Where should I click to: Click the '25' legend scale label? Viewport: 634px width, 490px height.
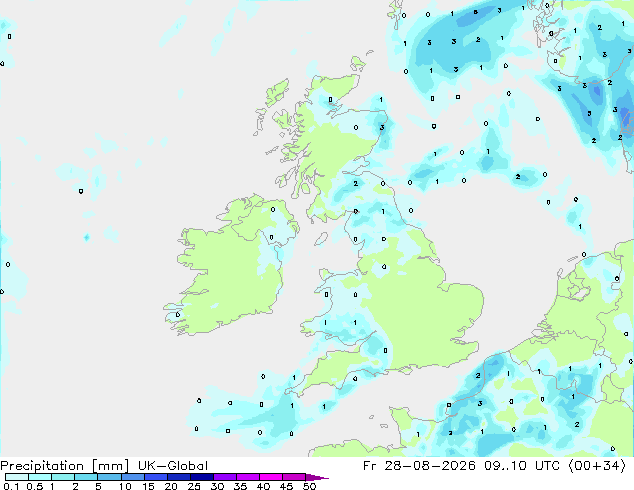click(194, 486)
